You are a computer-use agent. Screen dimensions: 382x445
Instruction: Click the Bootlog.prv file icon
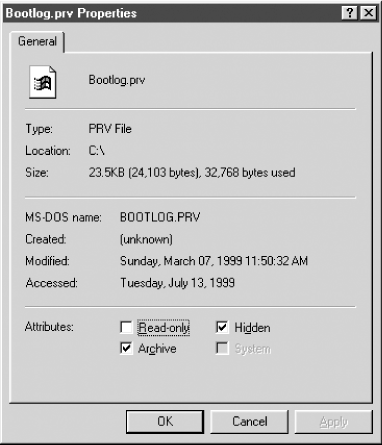click(43, 82)
